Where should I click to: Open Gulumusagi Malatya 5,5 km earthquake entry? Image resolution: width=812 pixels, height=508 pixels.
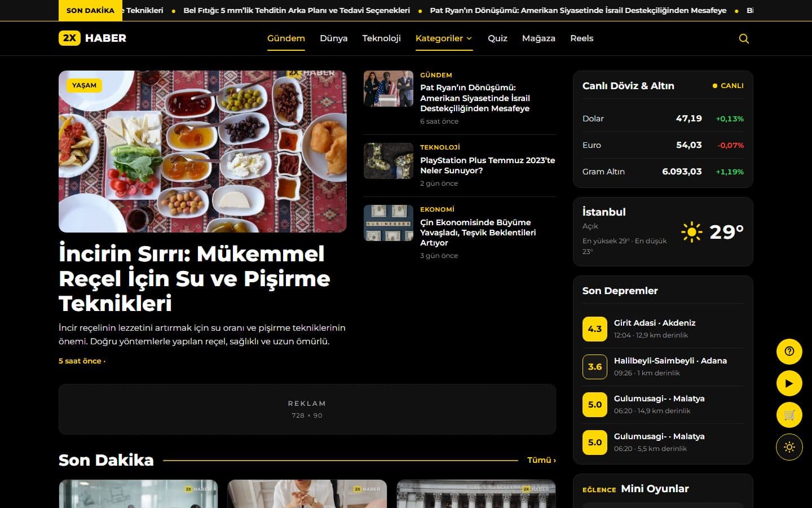coord(663,442)
